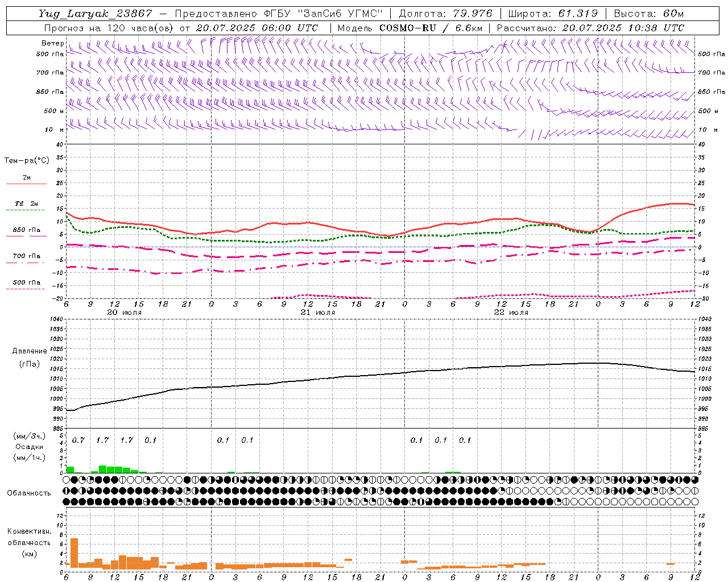728x582 pixels.
Task: Click the Тем-ра(°C) axis title
Action: coord(27,161)
